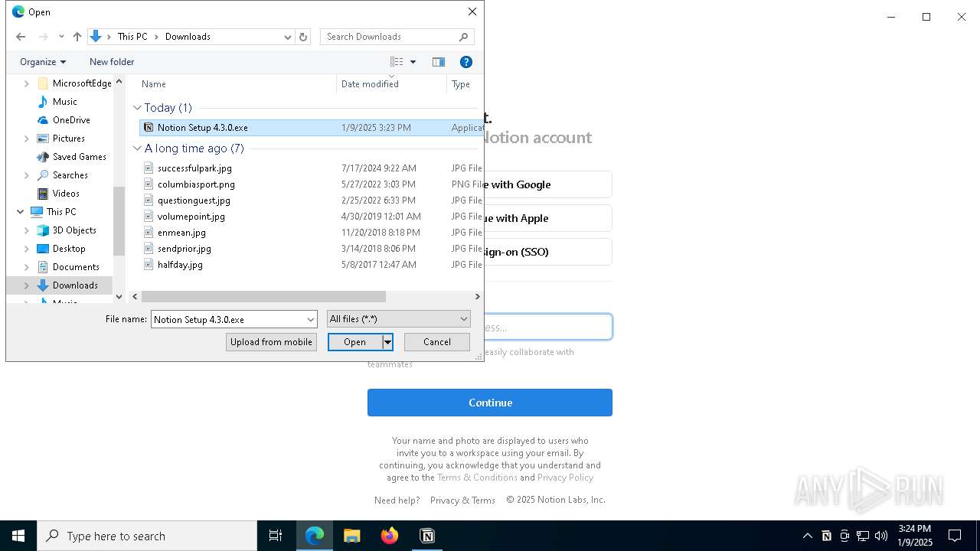Click the Open button
The height and width of the screenshot is (551, 980).
(354, 342)
